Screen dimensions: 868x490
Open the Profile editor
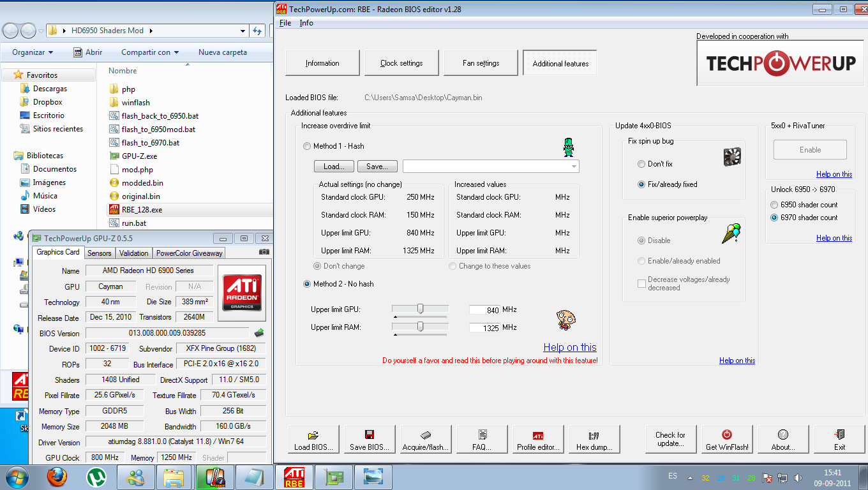click(x=538, y=440)
